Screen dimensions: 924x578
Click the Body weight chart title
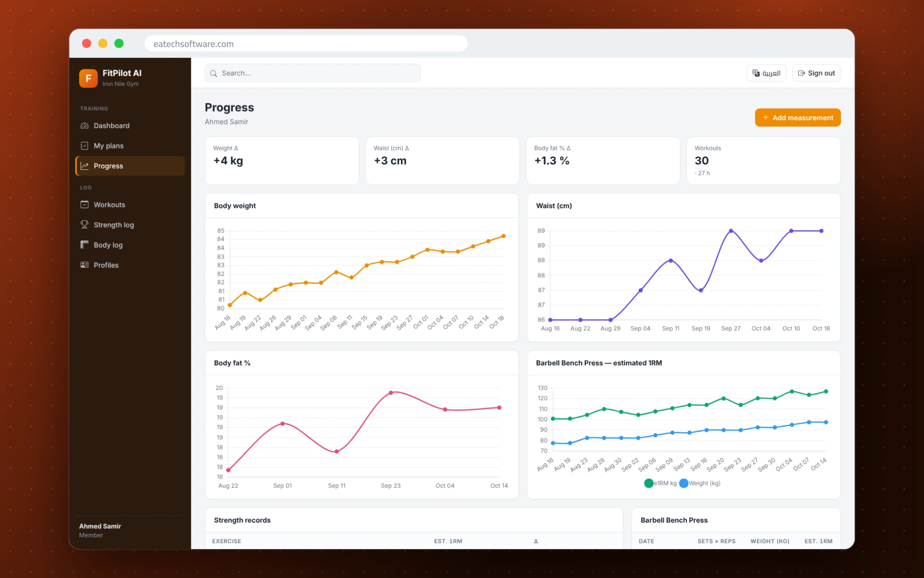[235, 206]
